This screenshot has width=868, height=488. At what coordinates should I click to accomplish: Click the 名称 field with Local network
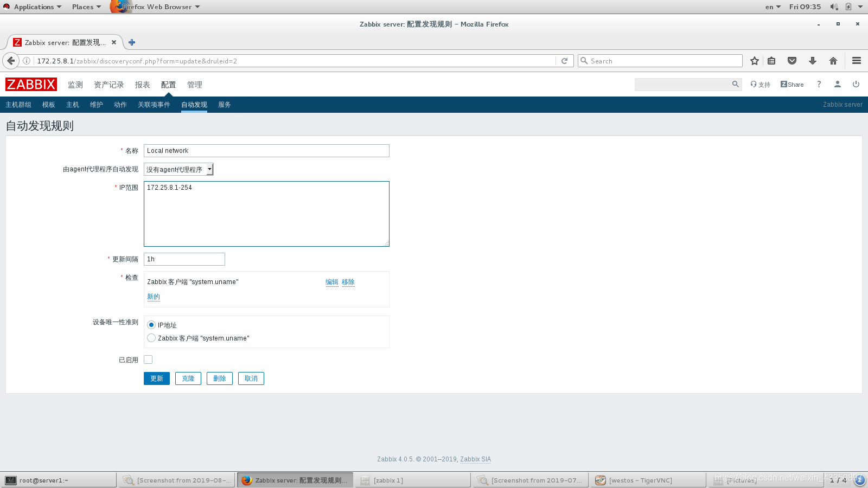tap(266, 151)
